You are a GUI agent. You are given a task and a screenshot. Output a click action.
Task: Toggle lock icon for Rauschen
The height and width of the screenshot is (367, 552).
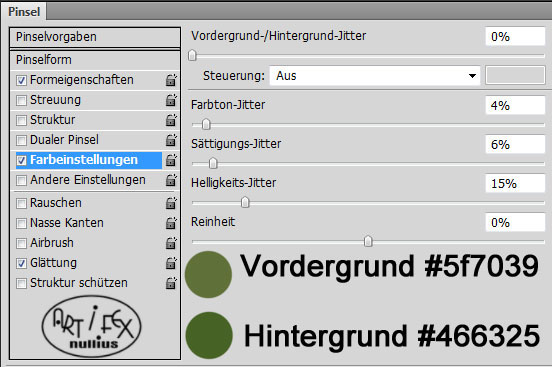[x=171, y=203]
